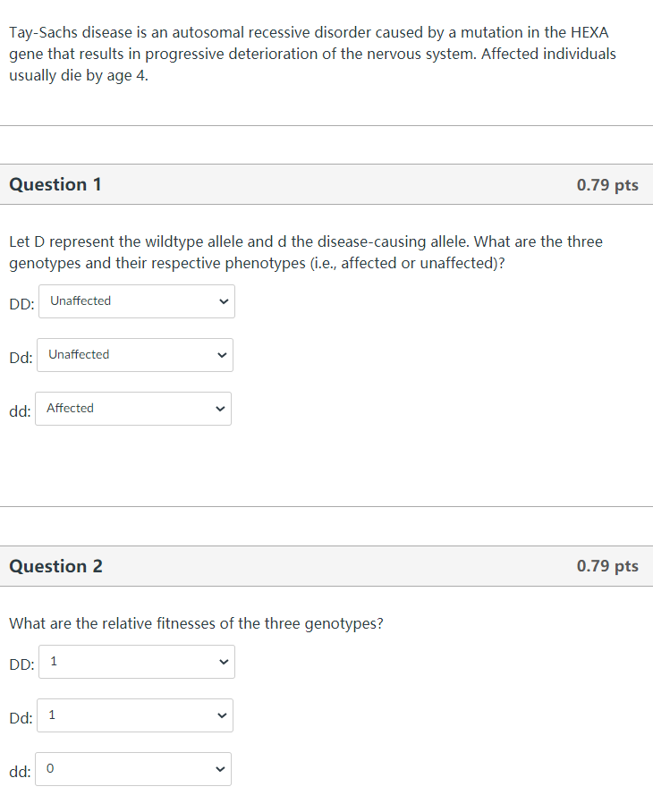Click the 0.79 pts label for Question 2
The height and width of the screenshot is (812, 653).
click(607, 566)
